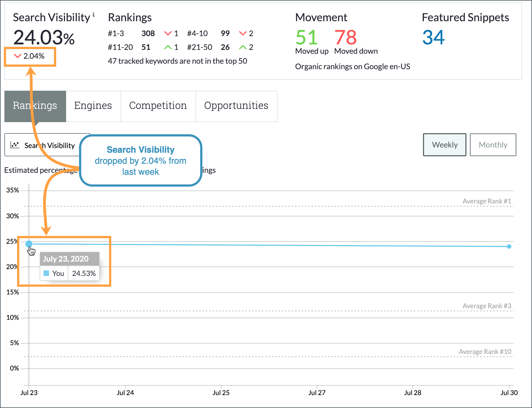Image resolution: width=532 pixels, height=408 pixels.
Task: Open the Engines tab
Action: coord(93,106)
